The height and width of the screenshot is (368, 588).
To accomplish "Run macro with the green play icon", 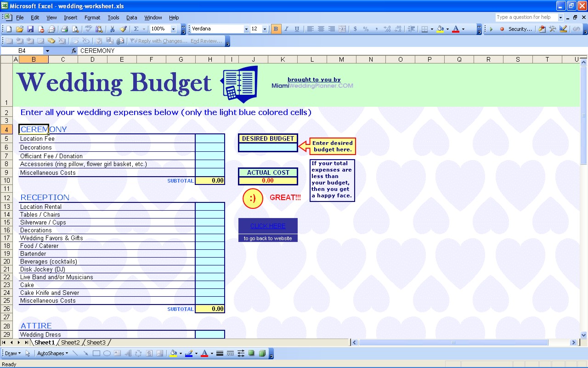I will click(x=491, y=29).
